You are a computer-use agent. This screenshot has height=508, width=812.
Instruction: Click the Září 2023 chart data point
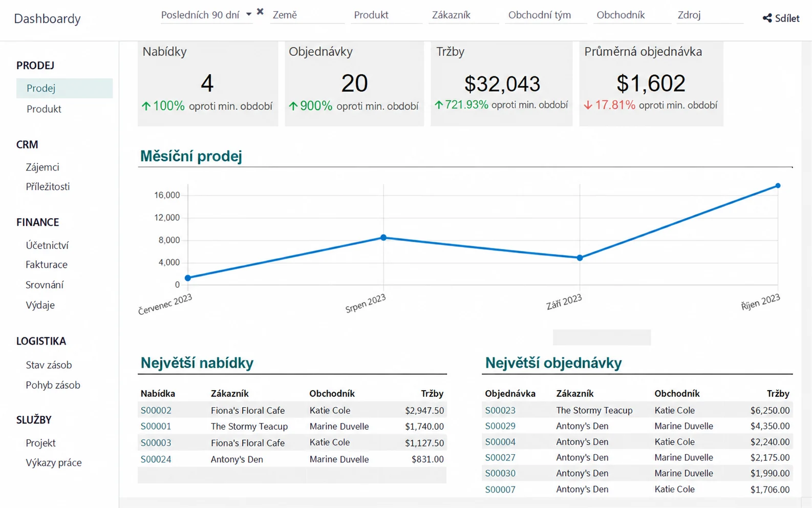580,258
